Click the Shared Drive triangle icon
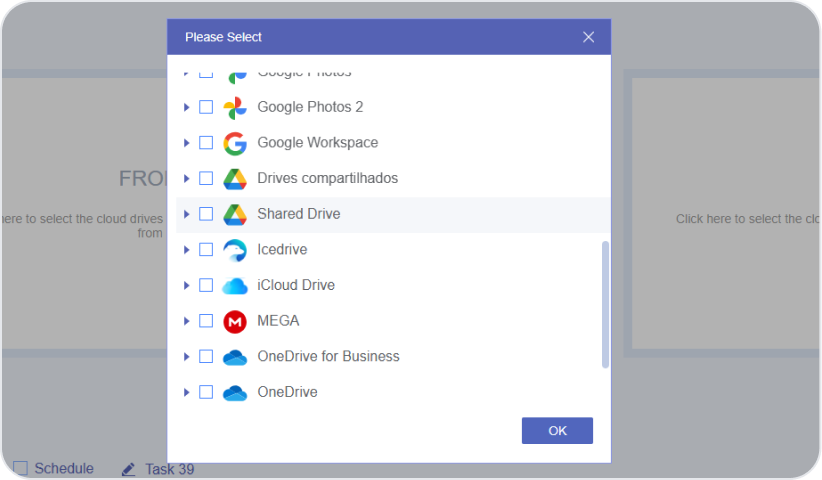 [235, 214]
